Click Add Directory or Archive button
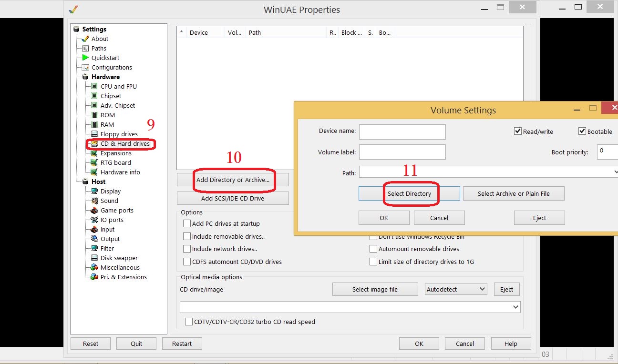 tap(233, 180)
